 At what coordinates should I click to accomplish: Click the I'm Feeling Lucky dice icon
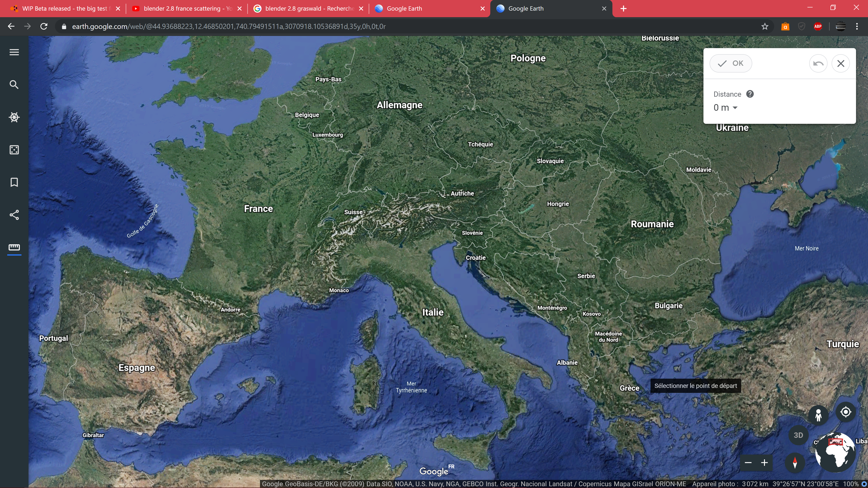pos(14,150)
